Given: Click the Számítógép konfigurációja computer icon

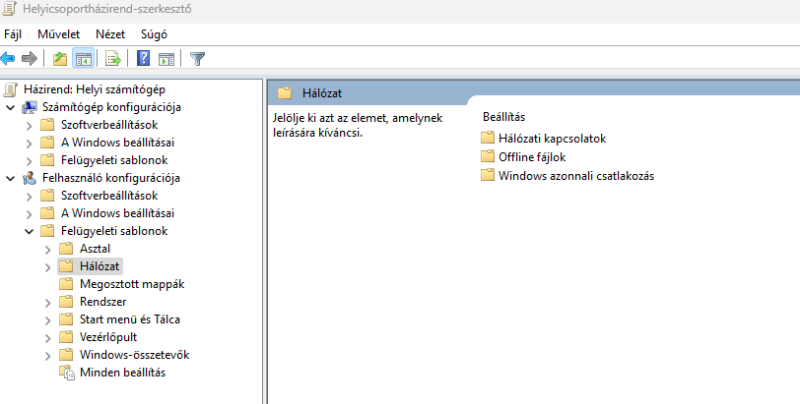Looking at the screenshot, I should tap(30, 107).
